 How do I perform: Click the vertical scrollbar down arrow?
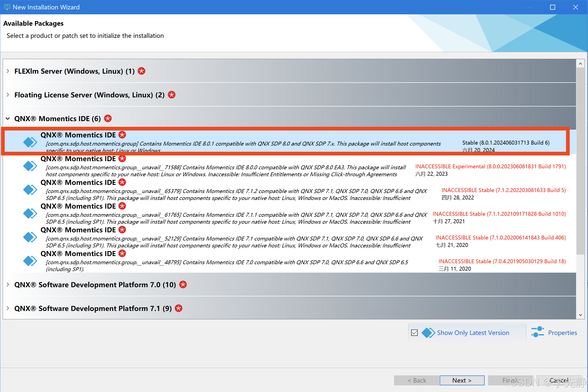pos(580,315)
